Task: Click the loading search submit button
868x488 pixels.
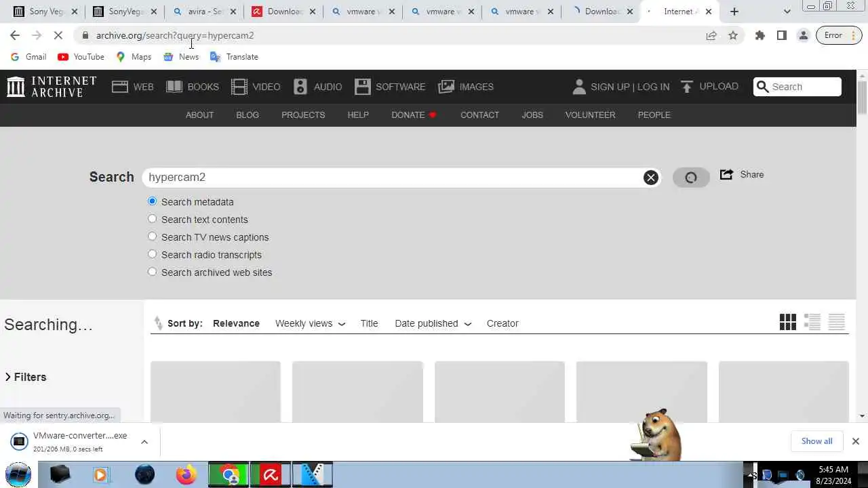Action: [x=691, y=178]
